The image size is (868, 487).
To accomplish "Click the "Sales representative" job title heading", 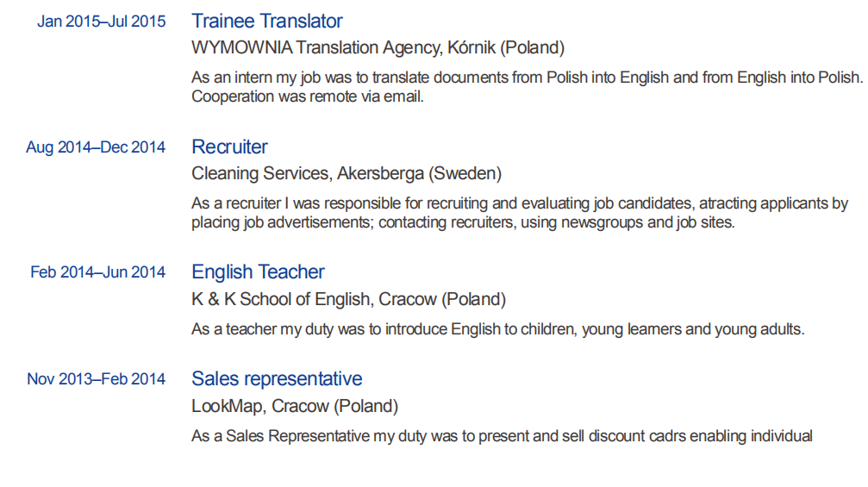I will [277, 379].
